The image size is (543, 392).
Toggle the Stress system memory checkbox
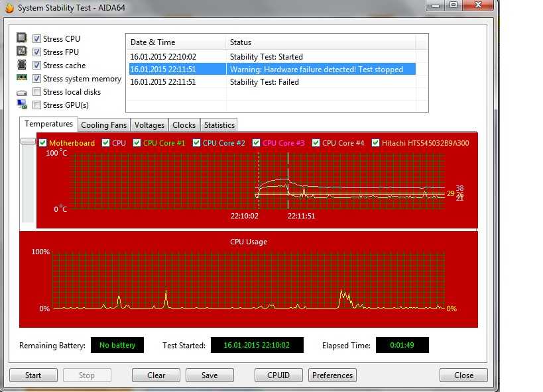(x=36, y=79)
